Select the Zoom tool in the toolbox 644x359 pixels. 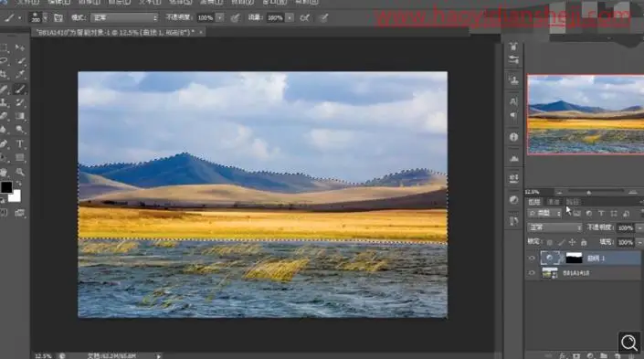[x=20, y=172]
